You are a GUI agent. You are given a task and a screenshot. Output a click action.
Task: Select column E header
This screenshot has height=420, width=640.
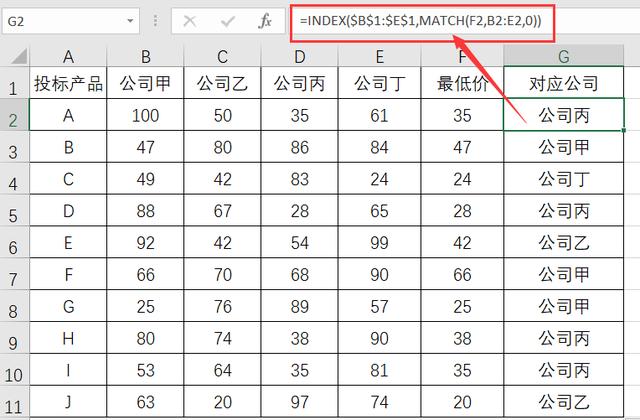coord(380,57)
